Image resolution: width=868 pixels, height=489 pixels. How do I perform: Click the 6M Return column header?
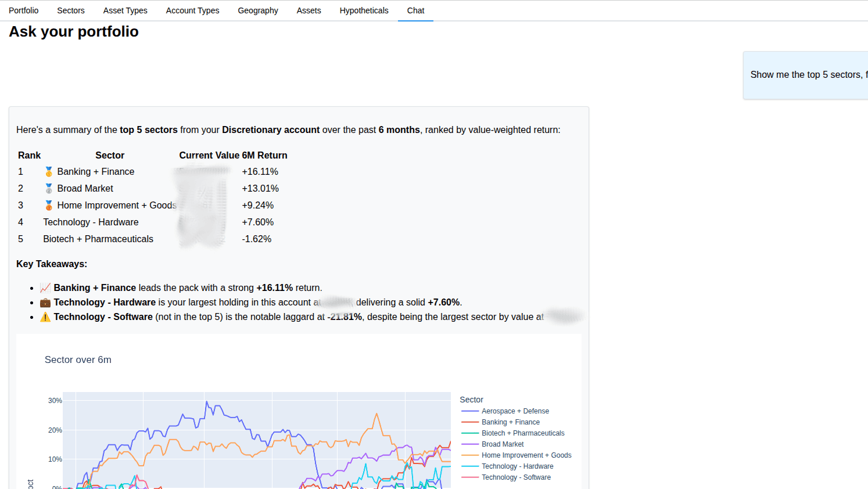coord(265,156)
